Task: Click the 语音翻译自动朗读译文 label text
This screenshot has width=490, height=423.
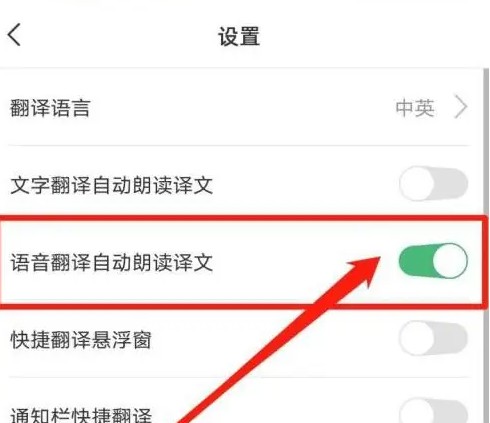Action: [112, 262]
